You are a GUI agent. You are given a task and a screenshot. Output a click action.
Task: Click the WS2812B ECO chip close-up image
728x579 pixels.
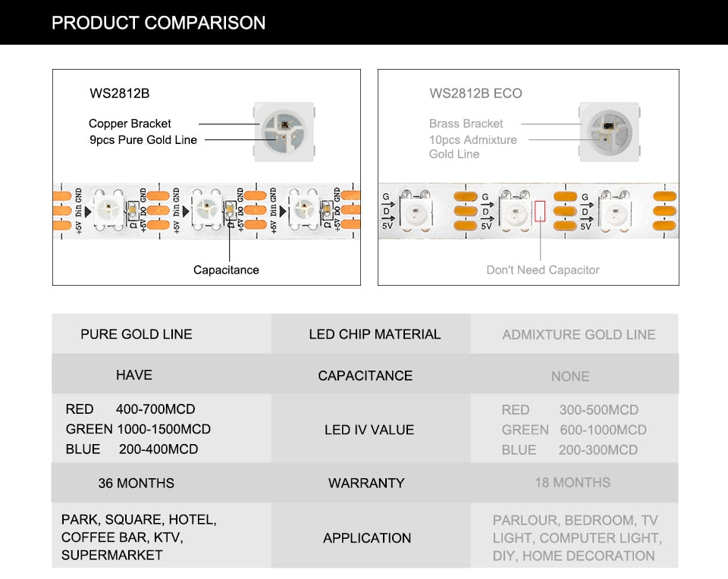(x=609, y=131)
